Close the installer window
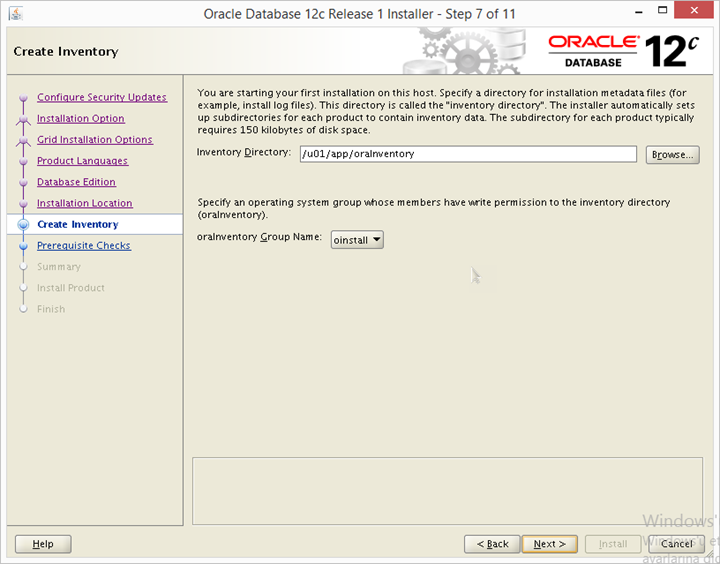720x564 pixels. point(694,10)
